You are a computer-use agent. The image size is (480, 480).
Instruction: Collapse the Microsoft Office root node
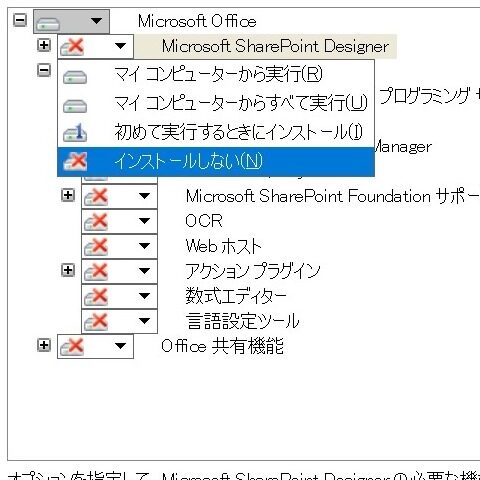click(20, 20)
